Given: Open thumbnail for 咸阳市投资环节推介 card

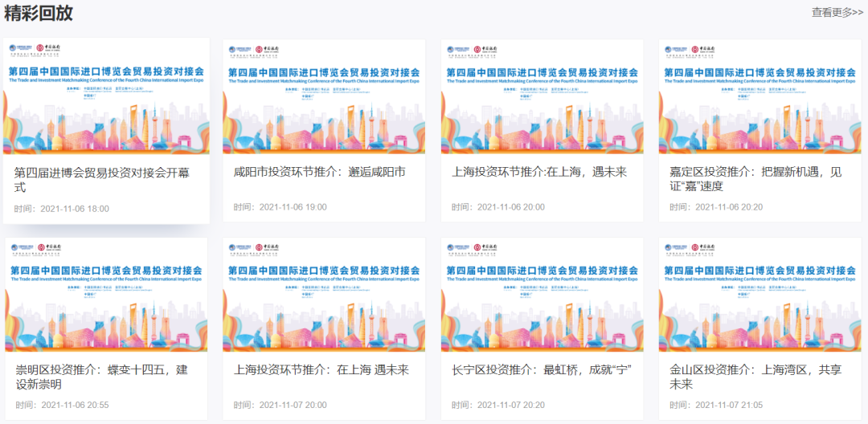Looking at the screenshot, I should click(x=324, y=96).
